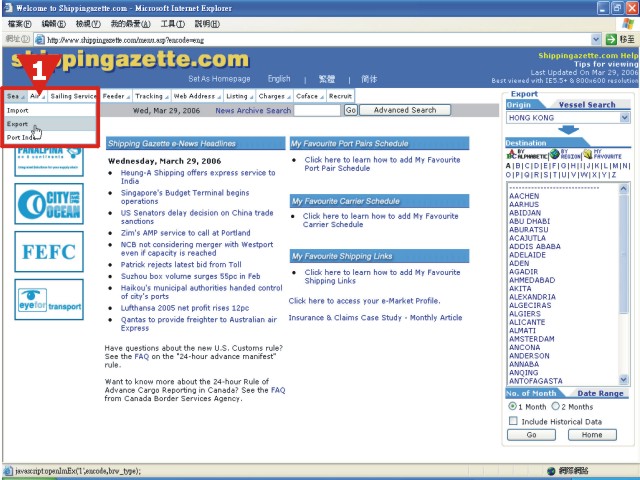Image resolution: width=640 pixels, height=480 pixels.
Task: Click Set As Homepage link
Action: point(219,79)
